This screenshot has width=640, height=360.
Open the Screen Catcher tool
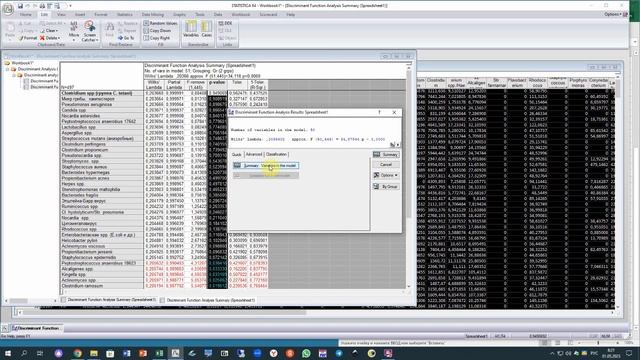(89, 31)
